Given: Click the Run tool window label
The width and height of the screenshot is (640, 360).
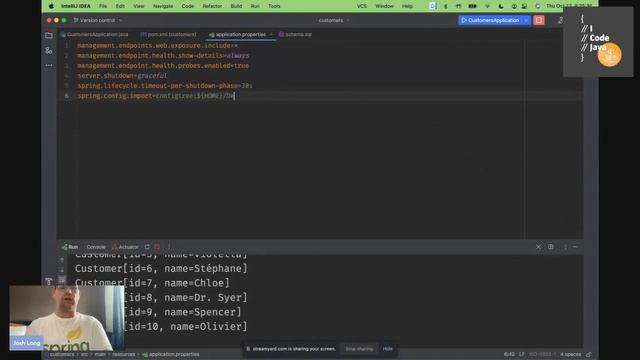Looking at the screenshot, I should point(70,247).
